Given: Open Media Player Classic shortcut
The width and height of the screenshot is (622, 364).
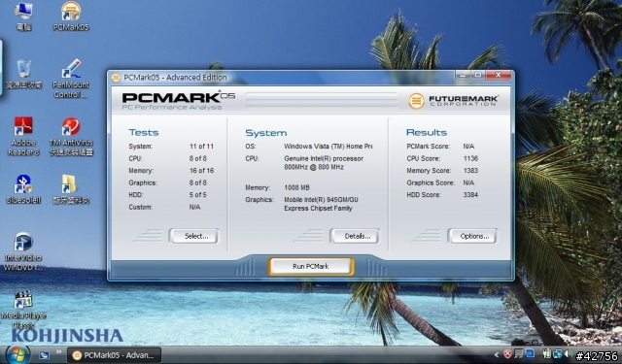Looking at the screenshot, I should (x=23, y=310).
